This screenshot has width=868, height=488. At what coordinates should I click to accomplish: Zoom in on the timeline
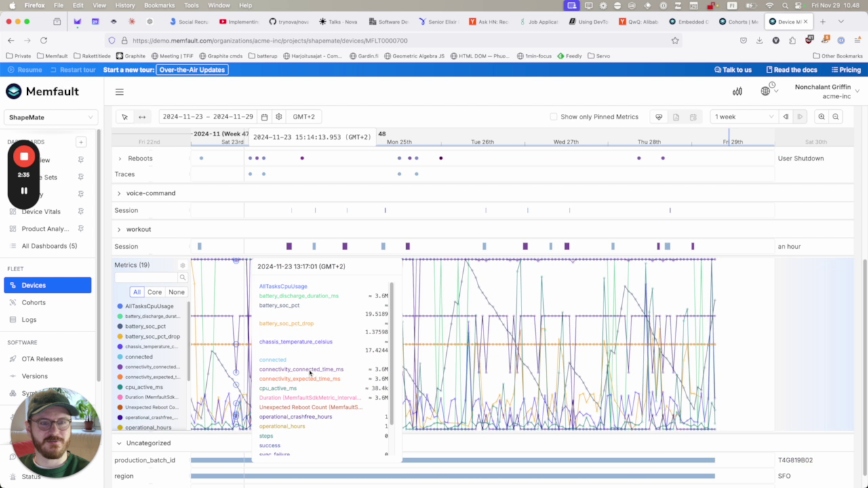tap(821, 117)
